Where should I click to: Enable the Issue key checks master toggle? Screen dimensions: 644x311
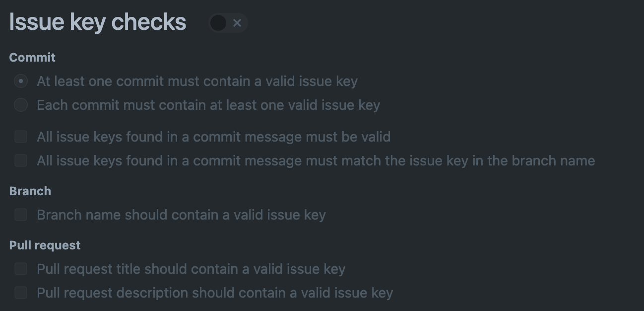click(x=228, y=23)
